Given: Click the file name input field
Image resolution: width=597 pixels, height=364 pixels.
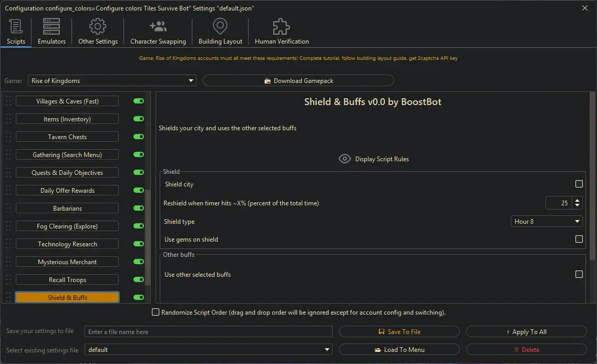Looking at the screenshot, I should coord(208,331).
